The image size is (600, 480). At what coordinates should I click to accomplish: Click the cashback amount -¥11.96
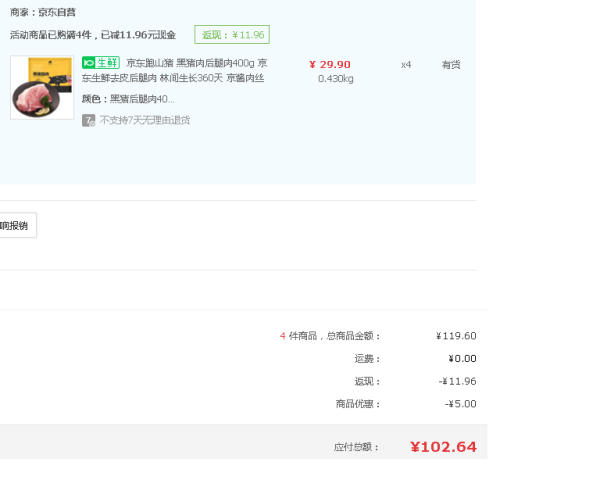457,381
